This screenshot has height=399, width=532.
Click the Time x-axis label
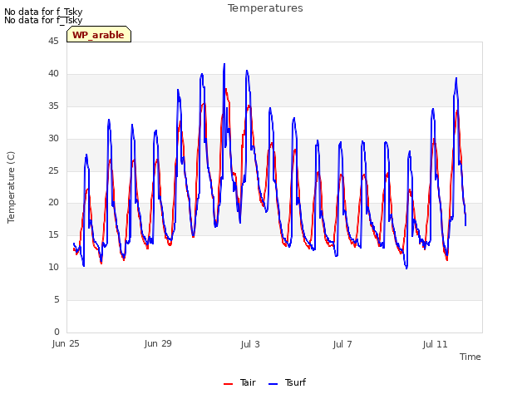(470, 357)
